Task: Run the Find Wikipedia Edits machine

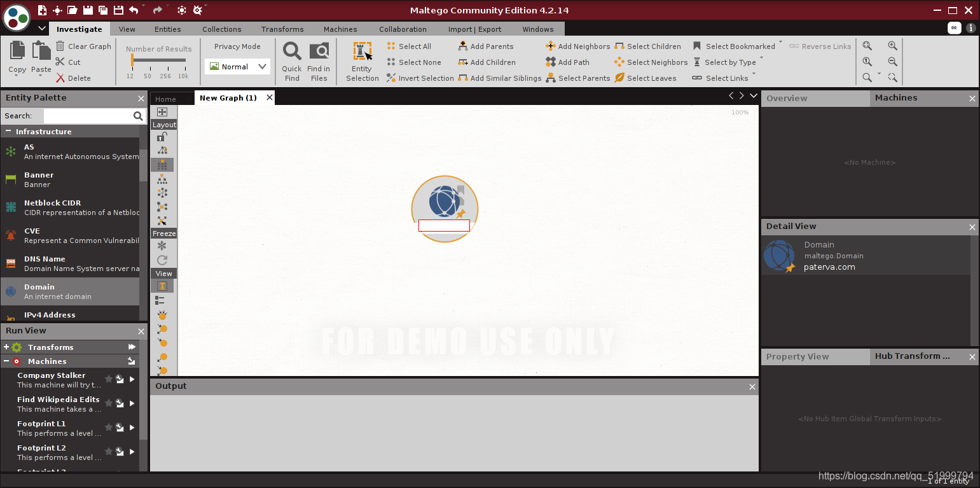Action: click(x=132, y=403)
